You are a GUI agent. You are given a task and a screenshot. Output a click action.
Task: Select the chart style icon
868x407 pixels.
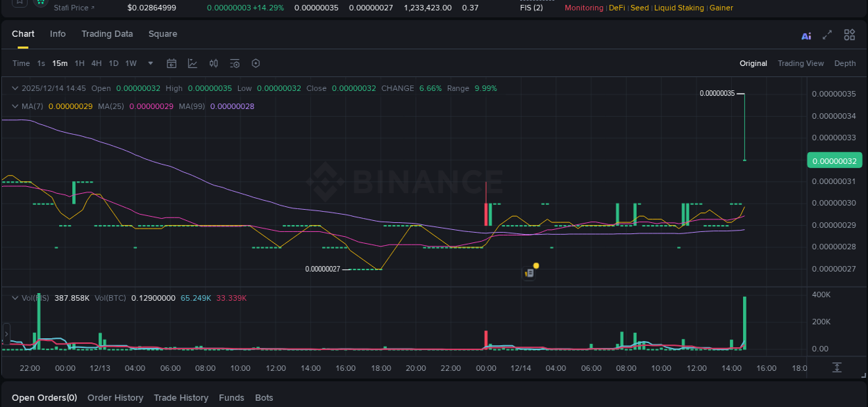[x=192, y=63]
